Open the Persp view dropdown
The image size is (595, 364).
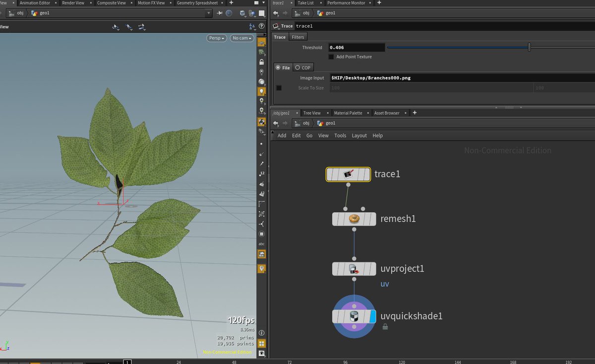click(x=217, y=38)
